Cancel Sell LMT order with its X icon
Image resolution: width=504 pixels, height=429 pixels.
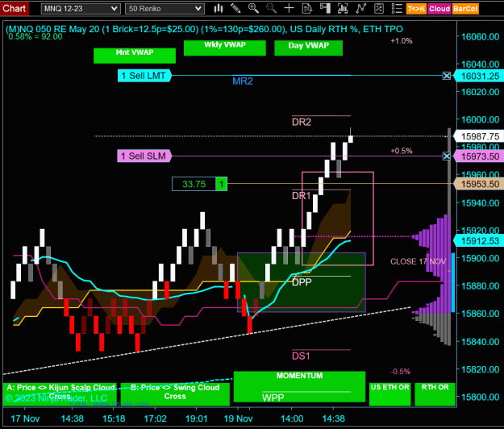(447, 76)
